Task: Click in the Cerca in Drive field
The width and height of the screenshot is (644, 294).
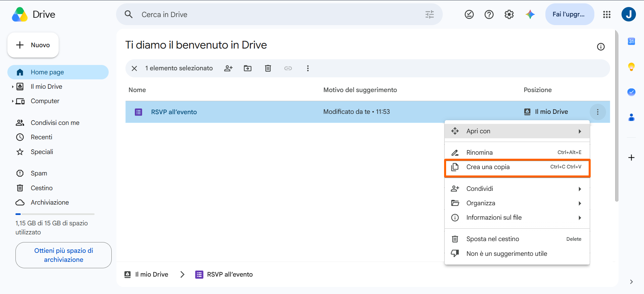Action: click(x=279, y=14)
